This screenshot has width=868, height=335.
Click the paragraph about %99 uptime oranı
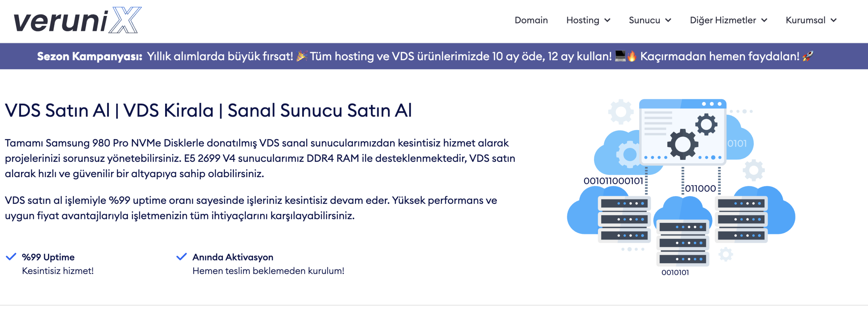coord(251,208)
